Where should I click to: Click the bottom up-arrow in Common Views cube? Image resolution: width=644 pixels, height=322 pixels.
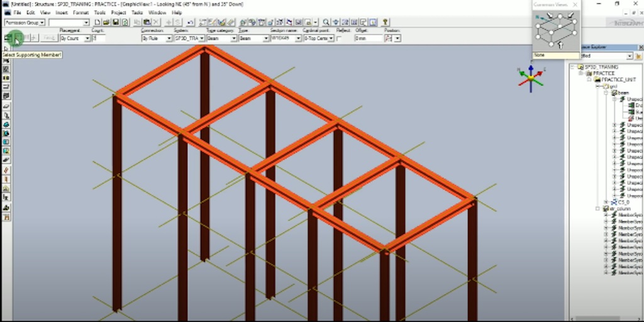click(x=560, y=45)
